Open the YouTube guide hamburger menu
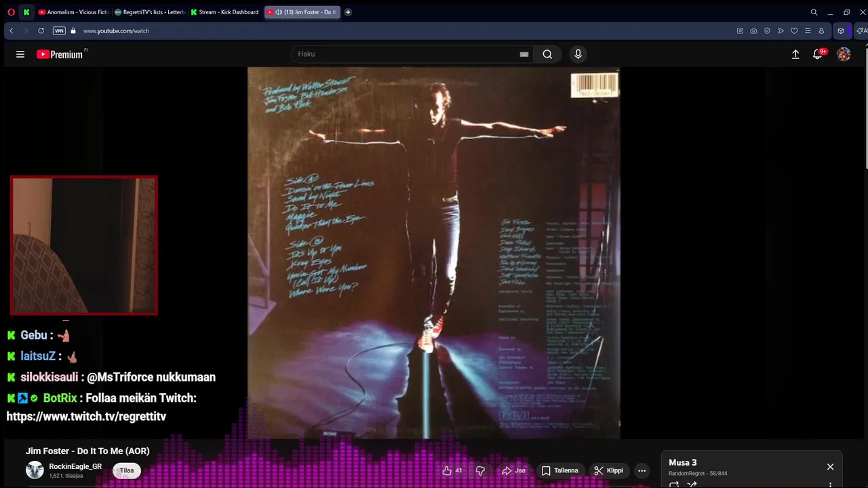 click(20, 54)
